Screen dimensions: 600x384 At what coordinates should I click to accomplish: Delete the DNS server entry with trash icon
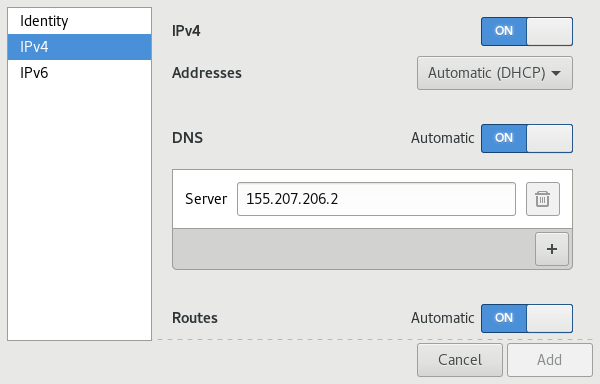tap(543, 199)
